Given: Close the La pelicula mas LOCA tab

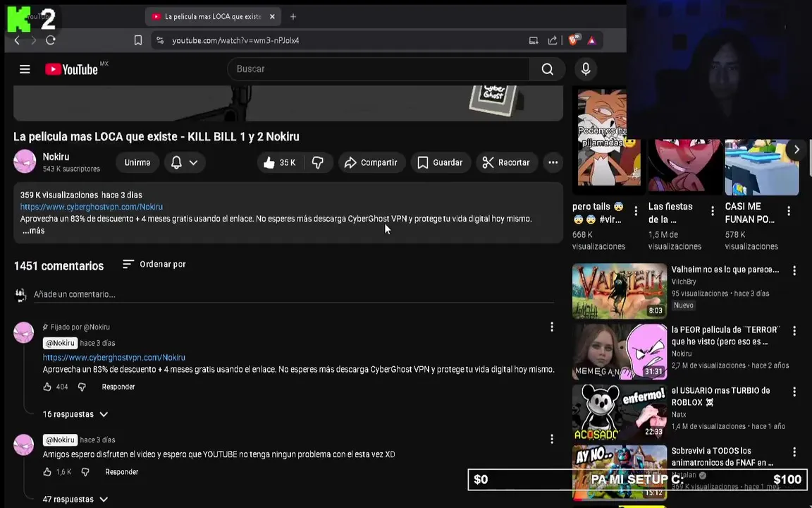Looking at the screenshot, I should point(272,17).
